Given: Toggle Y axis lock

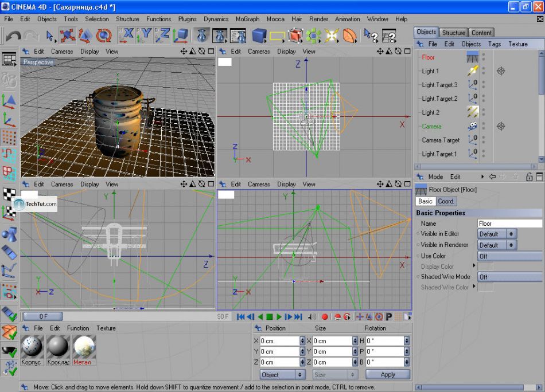Looking at the screenshot, I should (144, 36).
